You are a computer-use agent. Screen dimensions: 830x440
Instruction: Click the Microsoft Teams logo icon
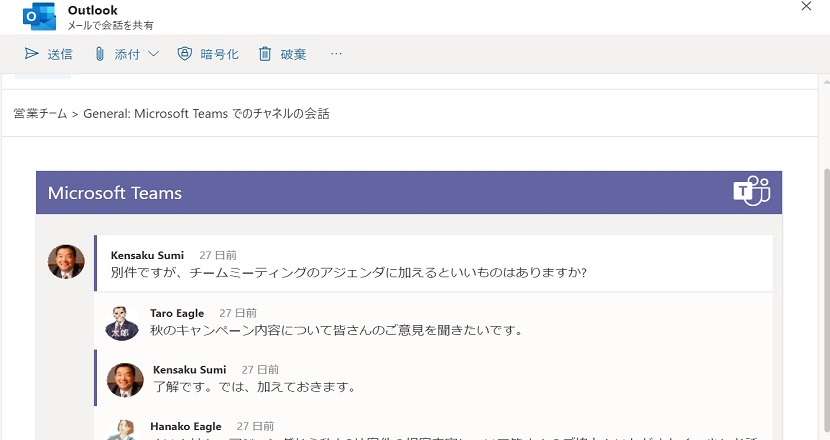tap(752, 191)
